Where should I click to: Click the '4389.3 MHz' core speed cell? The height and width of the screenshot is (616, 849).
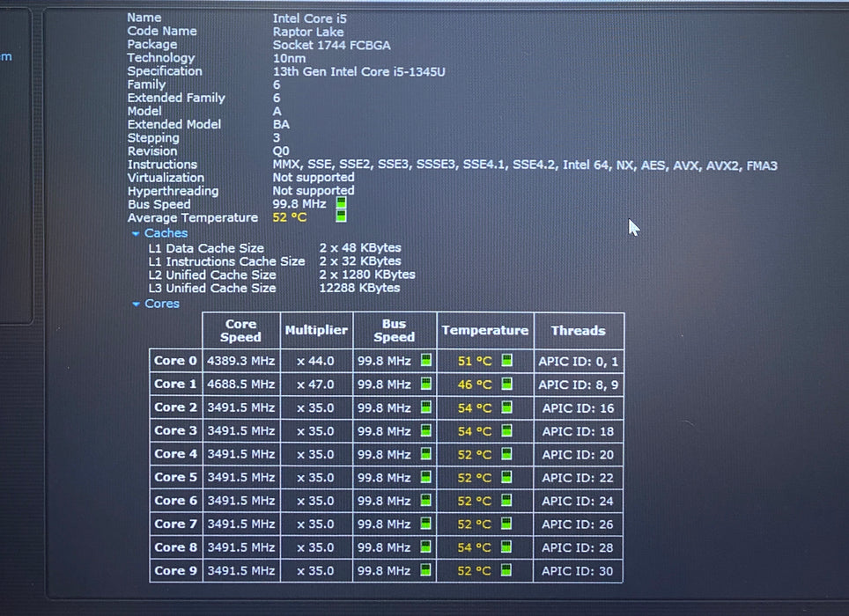pos(241,361)
